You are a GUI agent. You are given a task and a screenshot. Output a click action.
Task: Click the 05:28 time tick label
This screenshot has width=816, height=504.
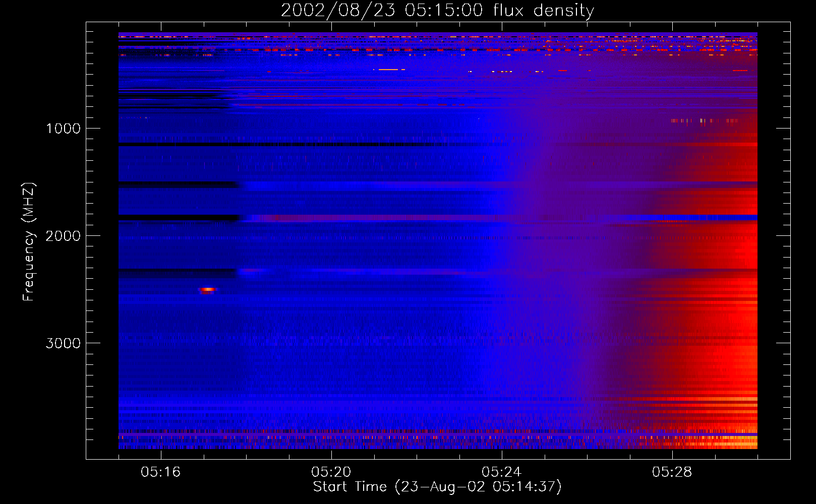(672, 472)
